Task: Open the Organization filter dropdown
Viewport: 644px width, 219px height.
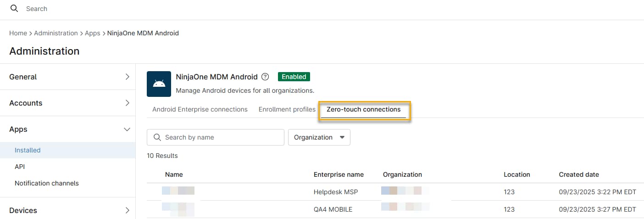Action: (x=319, y=137)
